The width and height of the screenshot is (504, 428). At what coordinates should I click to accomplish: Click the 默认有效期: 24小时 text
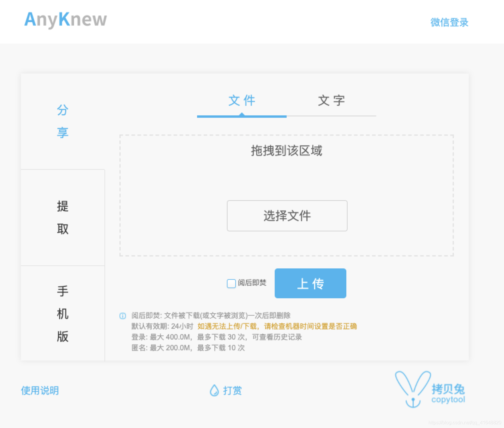point(162,326)
